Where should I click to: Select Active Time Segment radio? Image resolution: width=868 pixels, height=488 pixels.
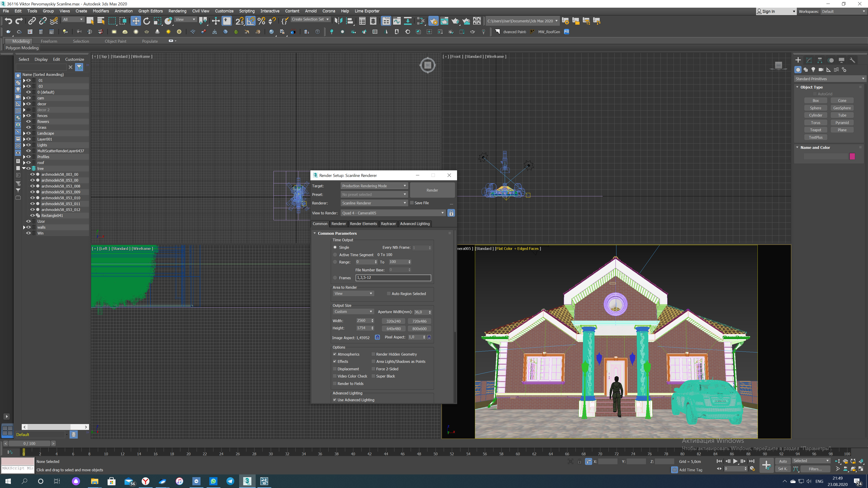(335, 255)
